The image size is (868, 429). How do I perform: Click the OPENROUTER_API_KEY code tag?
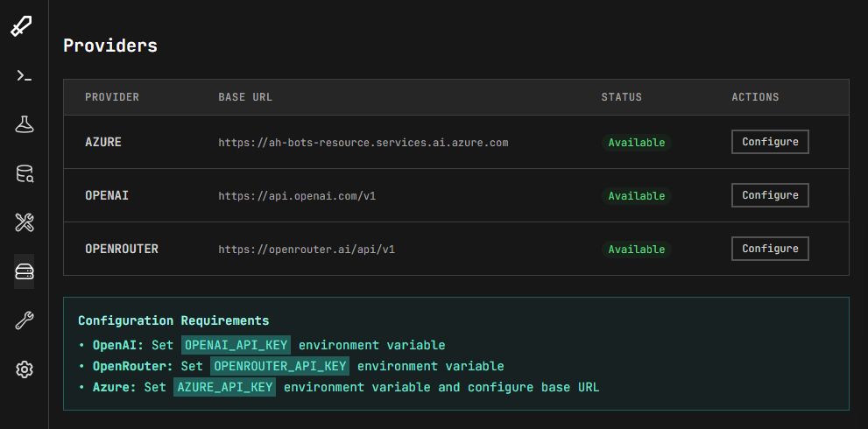coord(279,366)
